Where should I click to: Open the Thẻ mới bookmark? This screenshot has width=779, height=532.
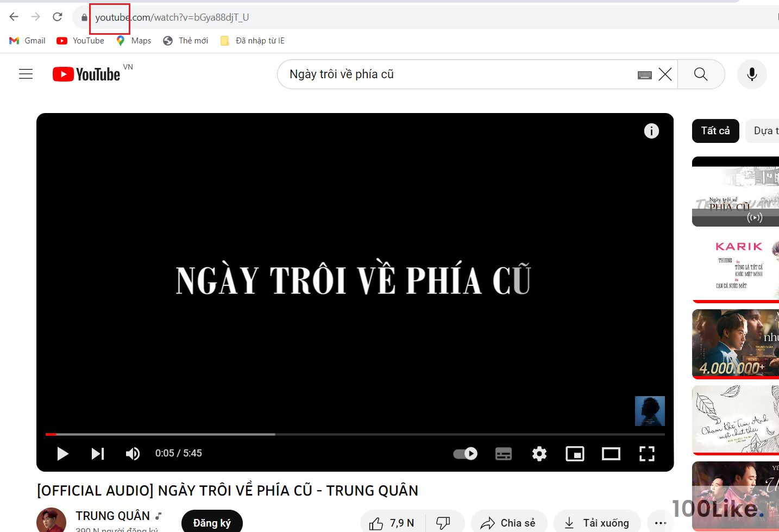click(x=186, y=41)
